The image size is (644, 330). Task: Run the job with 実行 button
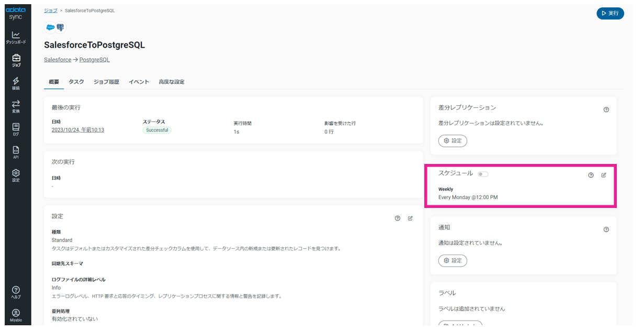click(610, 13)
